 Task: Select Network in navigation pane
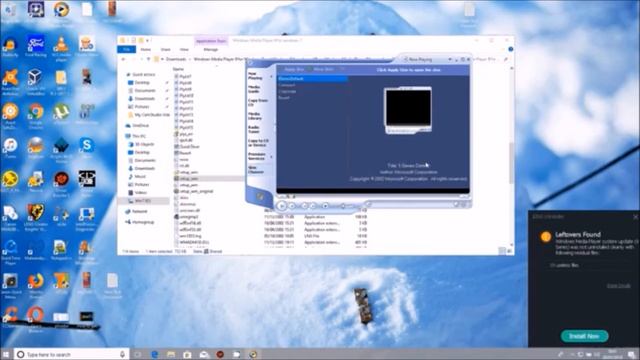click(x=136, y=211)
